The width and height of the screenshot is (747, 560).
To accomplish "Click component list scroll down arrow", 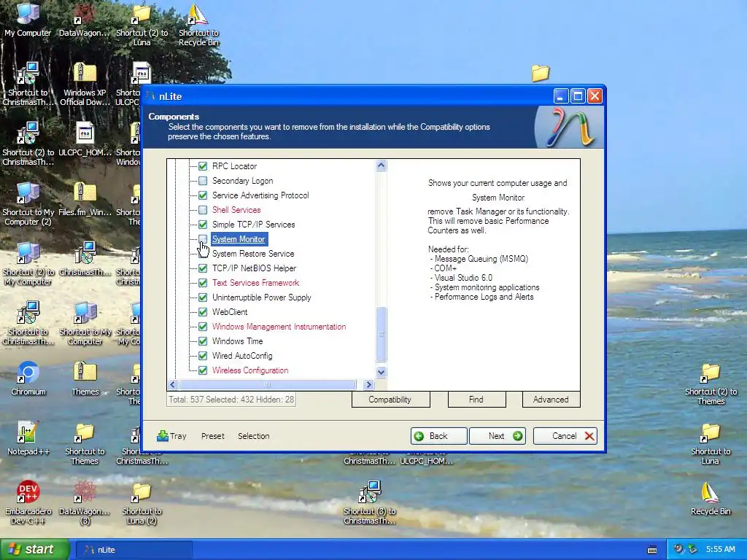I will pos(381,372).
